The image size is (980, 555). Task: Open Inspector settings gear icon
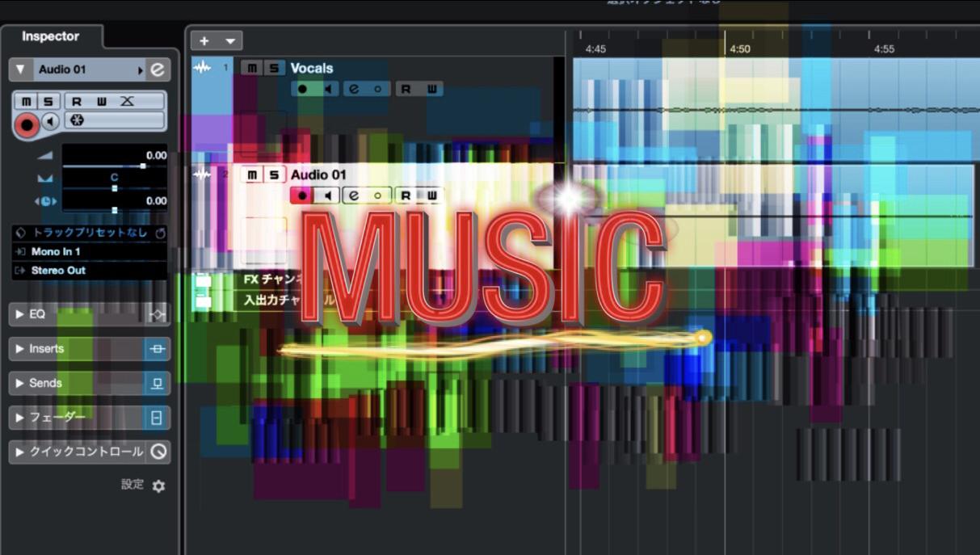tap(158, 486)
